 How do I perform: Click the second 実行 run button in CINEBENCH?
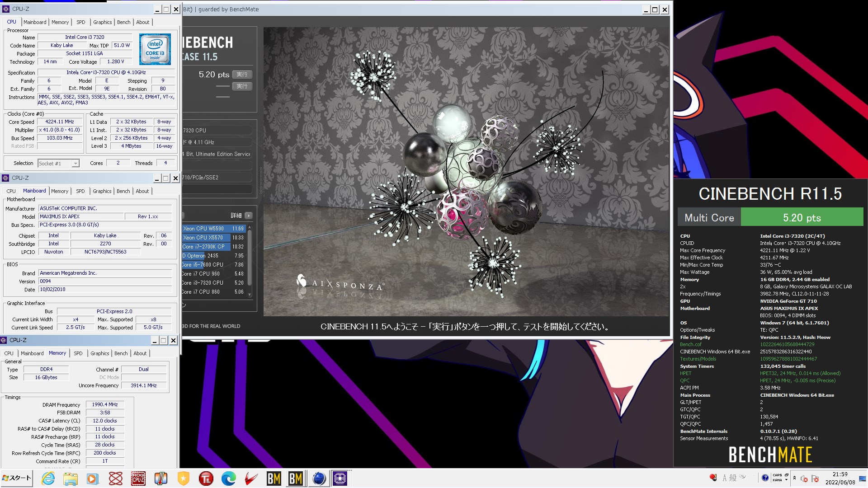242,86
